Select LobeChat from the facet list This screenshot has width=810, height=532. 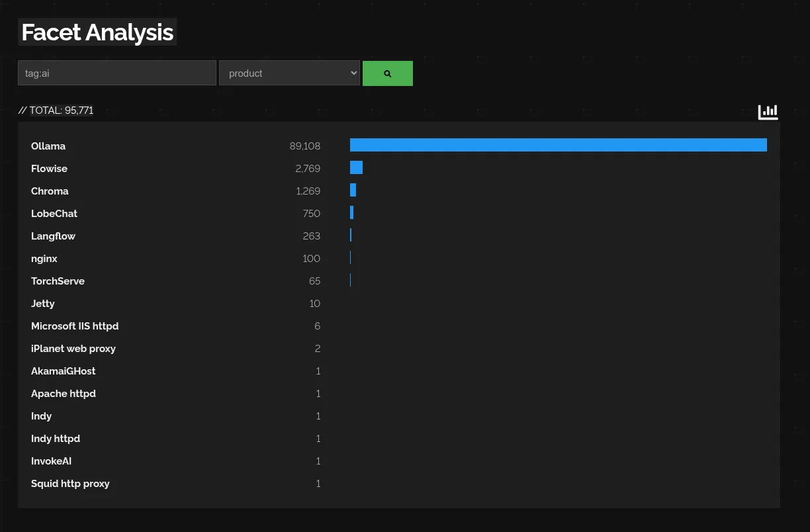point(54,214)
